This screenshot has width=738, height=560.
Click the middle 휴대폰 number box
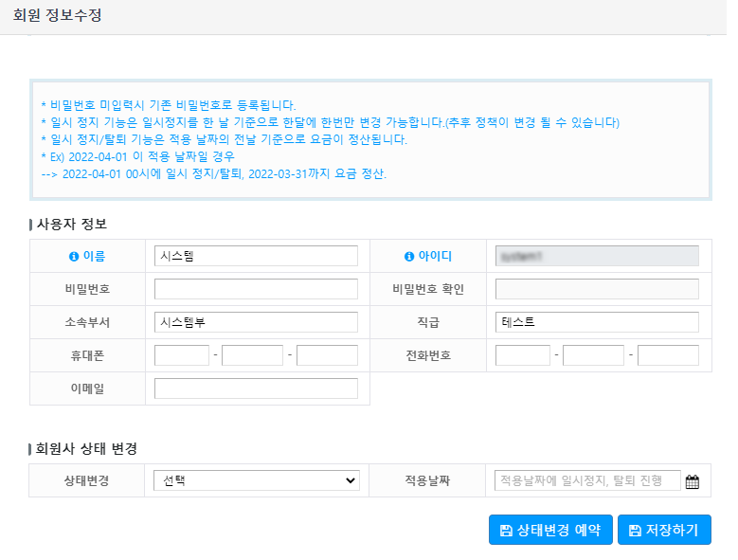click(x=252, y=355)
